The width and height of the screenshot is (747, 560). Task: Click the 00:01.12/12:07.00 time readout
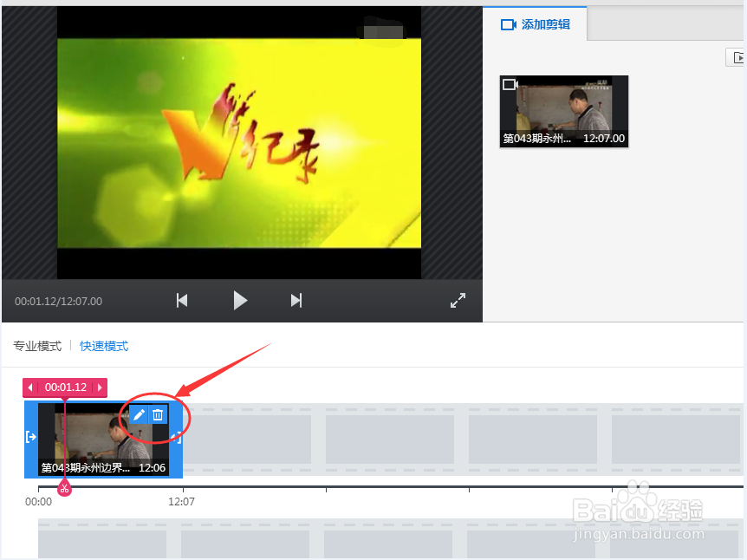click(59, 301)
